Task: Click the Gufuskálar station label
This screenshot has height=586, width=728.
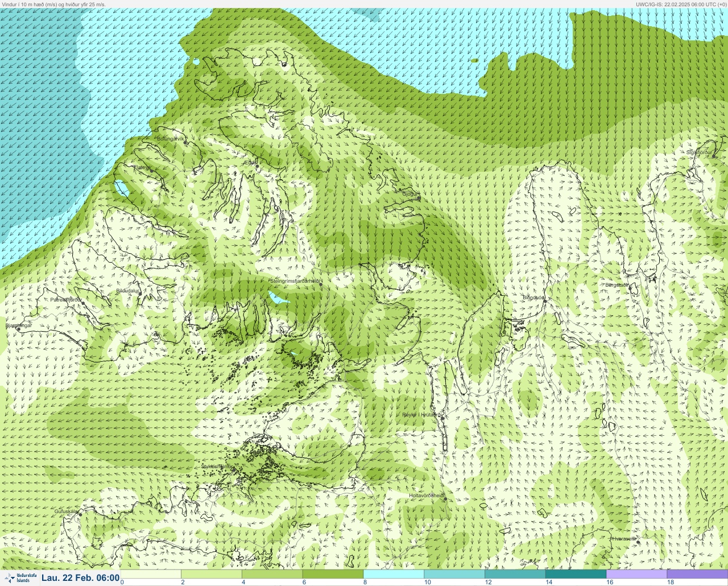Action: coord(66,511)
